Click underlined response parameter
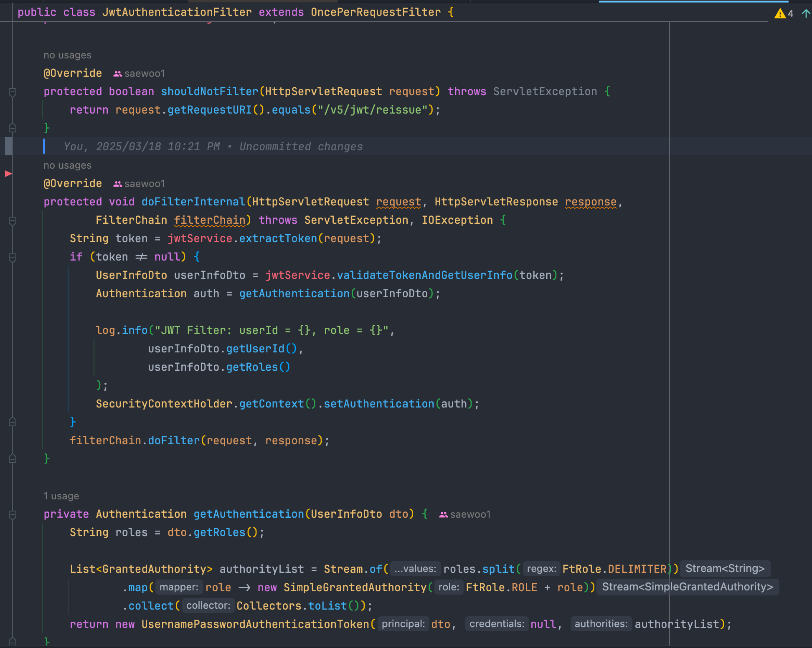 (591, 202)
